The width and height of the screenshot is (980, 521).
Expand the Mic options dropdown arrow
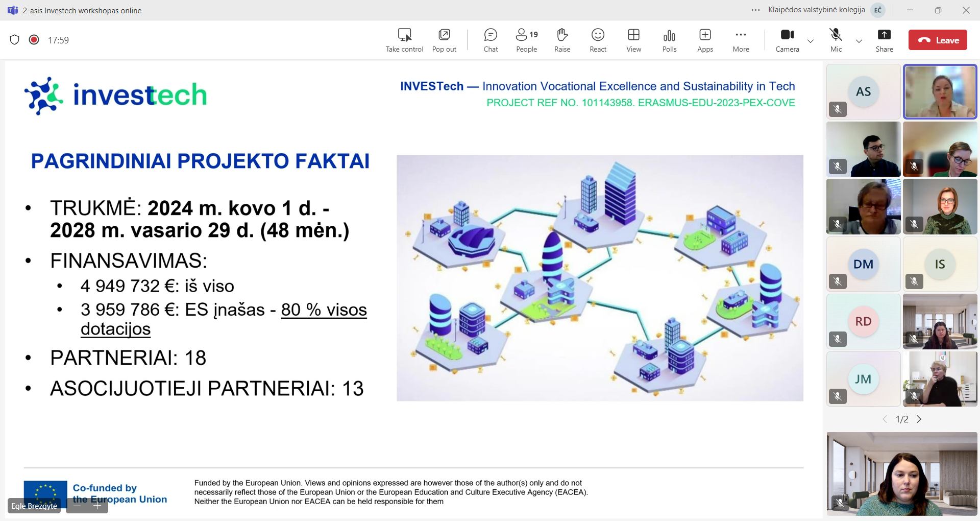(859, 41)
